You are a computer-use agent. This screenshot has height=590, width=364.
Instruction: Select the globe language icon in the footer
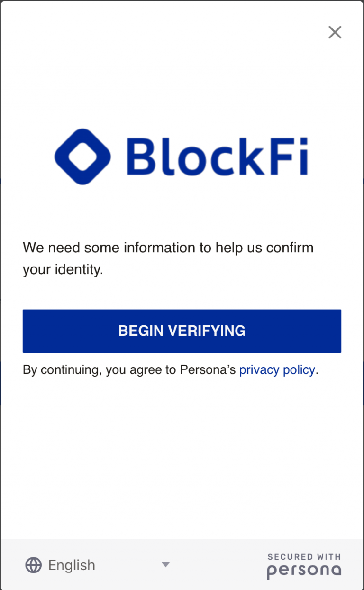click(x=33, y=564)
